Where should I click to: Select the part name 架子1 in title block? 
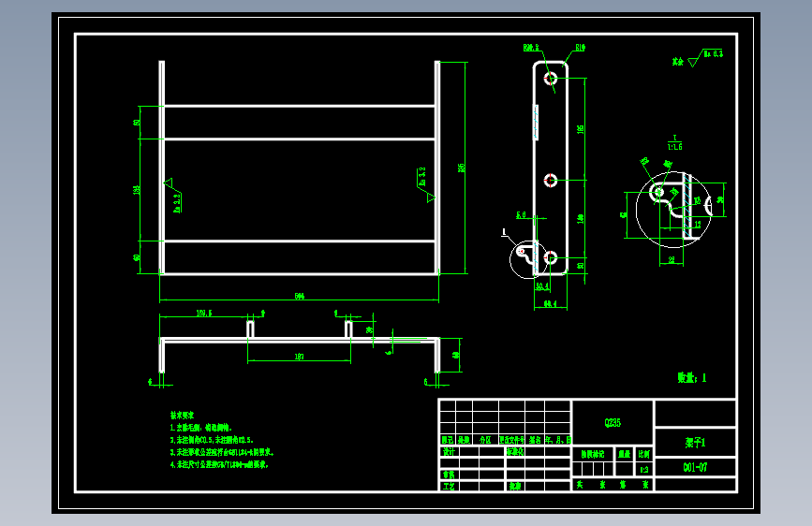tap(695, 443)
